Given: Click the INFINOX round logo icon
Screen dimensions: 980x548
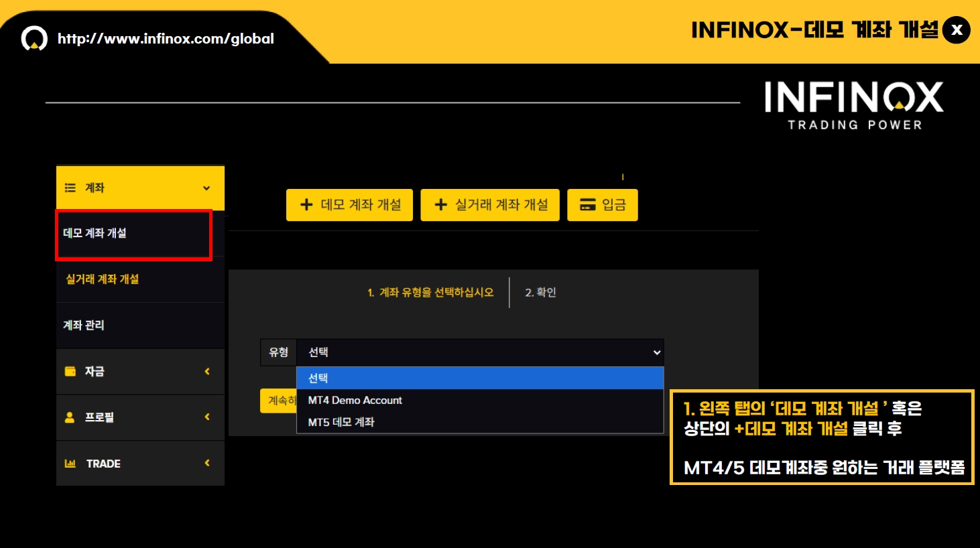Looking at the screenshot, I should (x=34, y=39).
